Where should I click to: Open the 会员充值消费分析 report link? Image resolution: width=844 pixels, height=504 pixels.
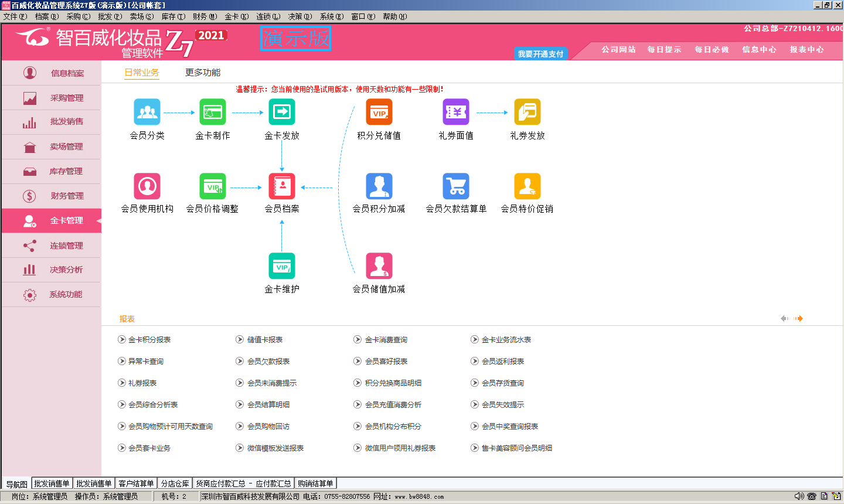[x=393, y=405]
